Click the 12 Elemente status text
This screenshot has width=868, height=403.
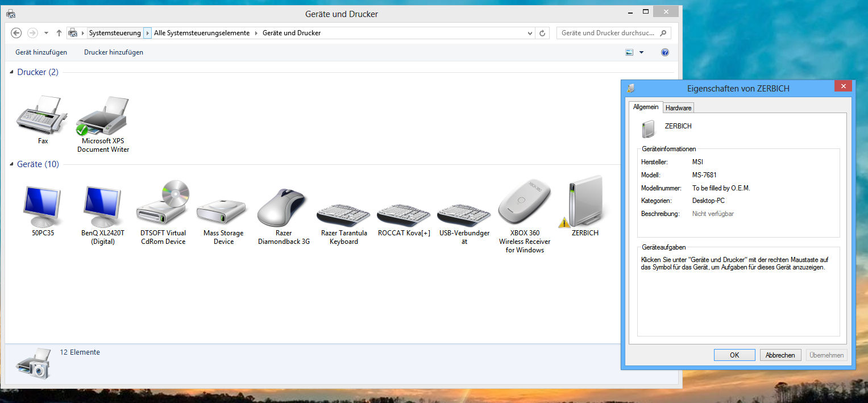pyautogui.click(x=80, y=352)
